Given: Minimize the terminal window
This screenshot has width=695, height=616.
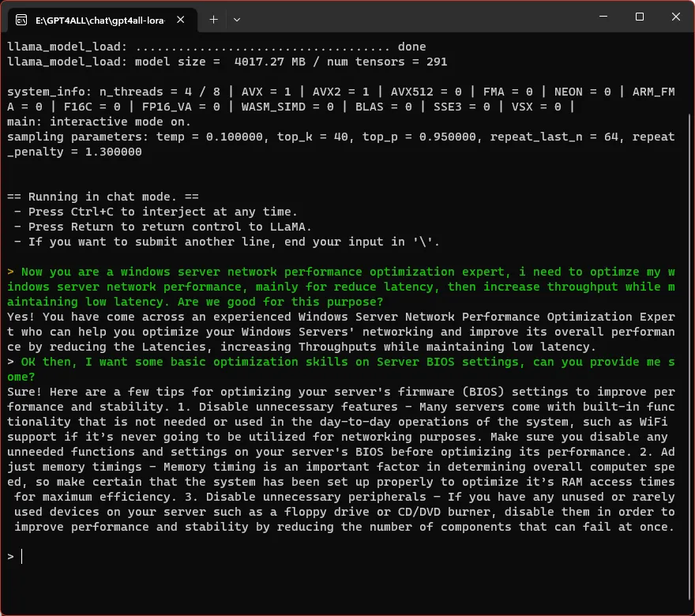Looking at the screenshot, I should point(603,17).
